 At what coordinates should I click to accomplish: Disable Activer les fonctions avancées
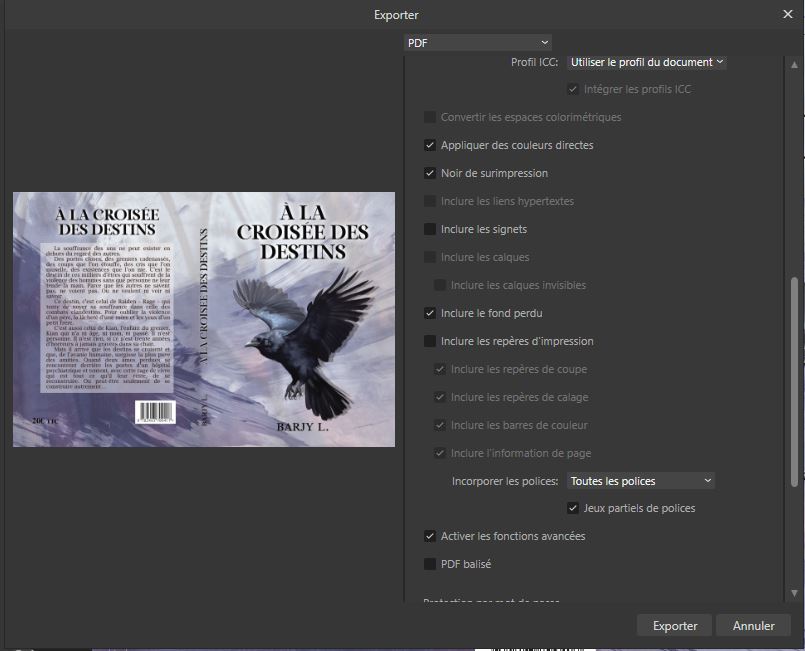coord(430,536)
